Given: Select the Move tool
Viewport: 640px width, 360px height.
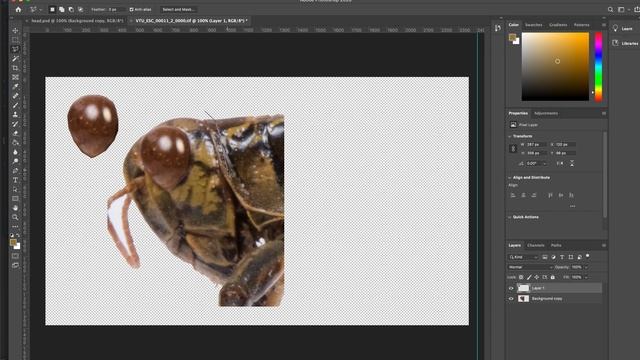Looking at the screenshot, I should tap(16, 31).
